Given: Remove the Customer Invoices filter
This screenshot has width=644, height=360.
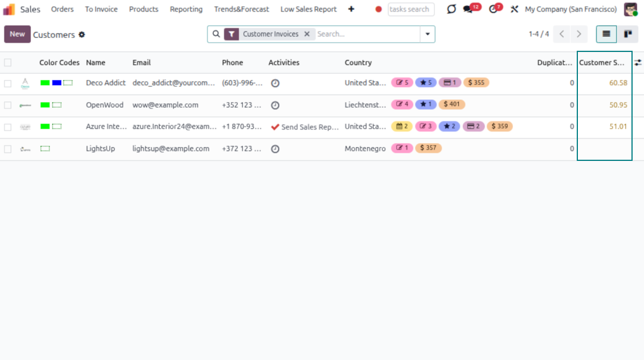Looking at the screenshot, I should [x=307, y=34].
